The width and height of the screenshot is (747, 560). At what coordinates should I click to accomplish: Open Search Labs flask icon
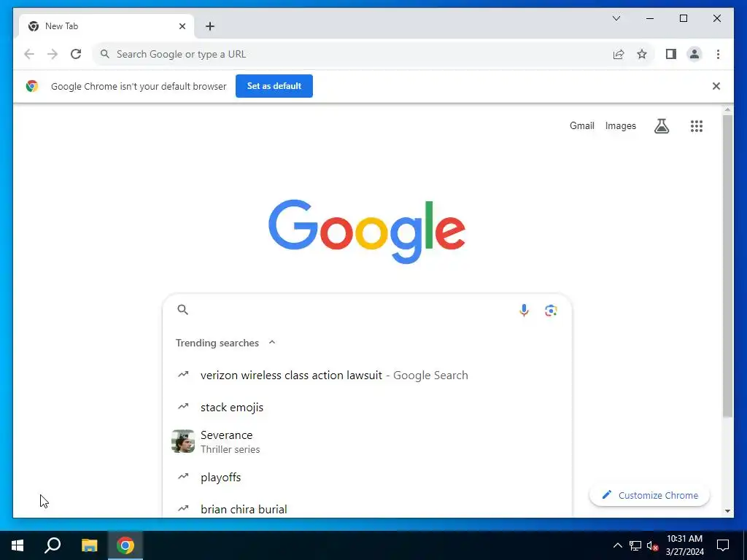661,125
